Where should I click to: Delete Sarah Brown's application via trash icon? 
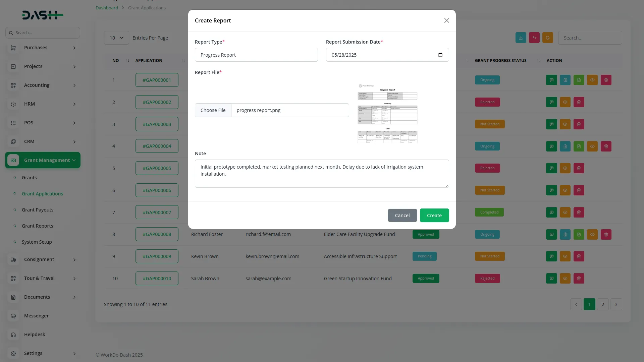pyautogui.click(x=579, y=278)
